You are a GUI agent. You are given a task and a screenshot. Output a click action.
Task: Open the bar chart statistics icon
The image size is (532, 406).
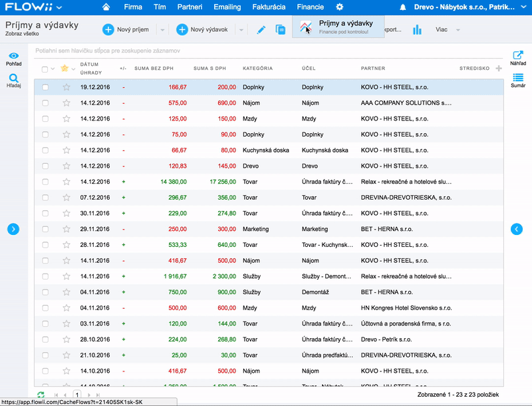coord(417,30)
